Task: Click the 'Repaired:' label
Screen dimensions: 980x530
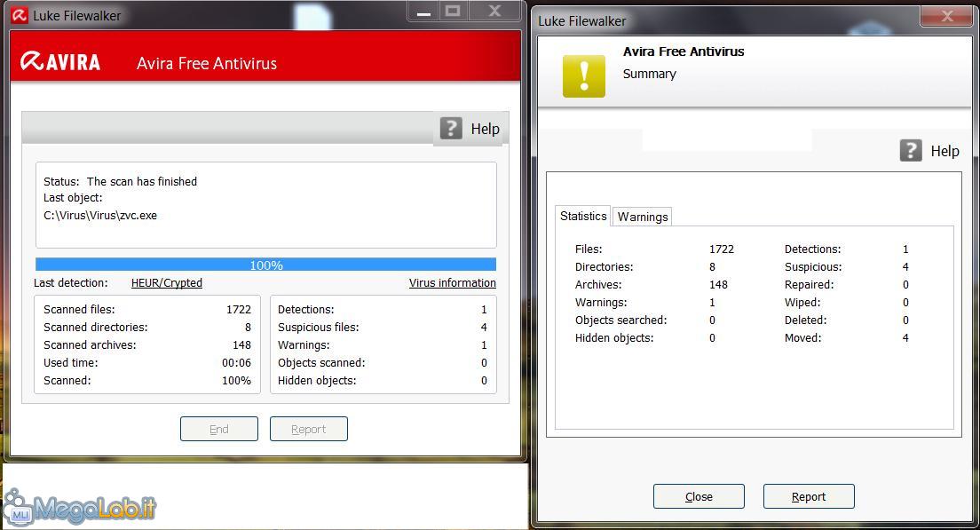Action: (809, 284)
